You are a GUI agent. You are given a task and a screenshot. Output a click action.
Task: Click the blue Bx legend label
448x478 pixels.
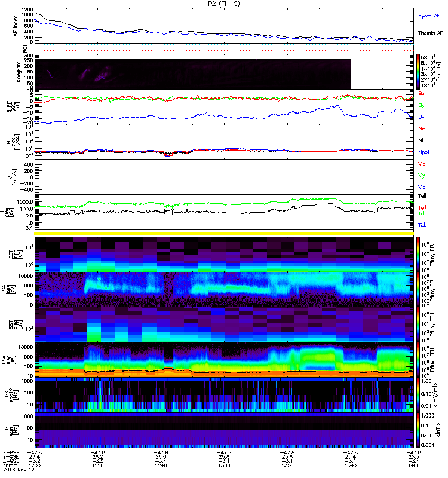point(421,117)
